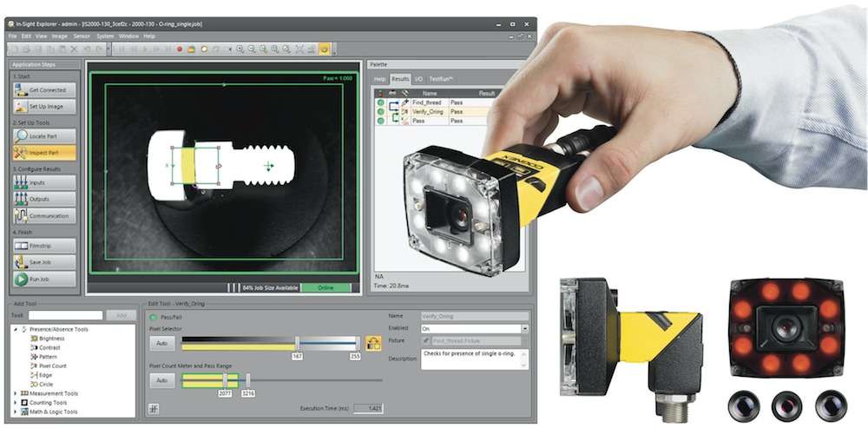Viewport: 868px width, 428px height.
Task: Click toolbar dropdown arrow before zoom icons
Action: coord(230,49)
